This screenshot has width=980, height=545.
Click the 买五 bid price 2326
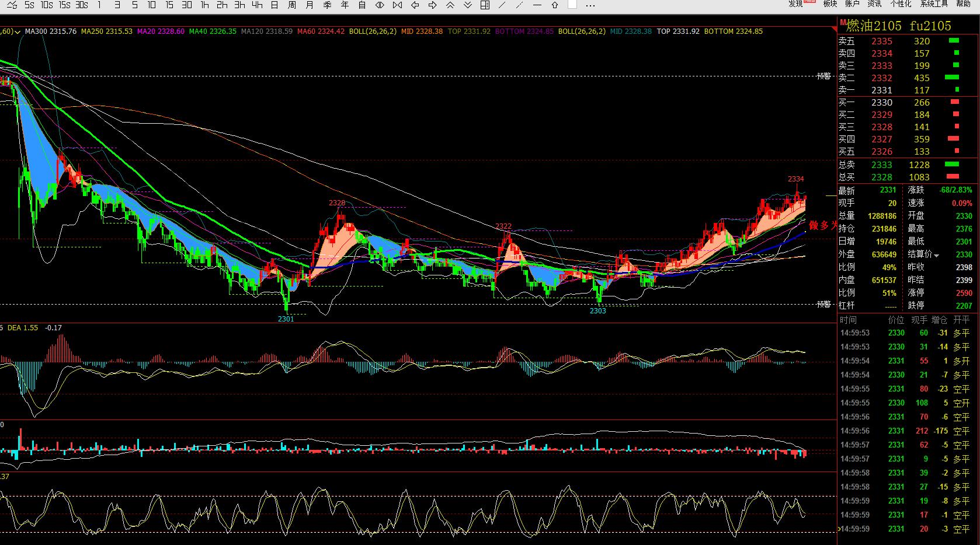point(882,152)
